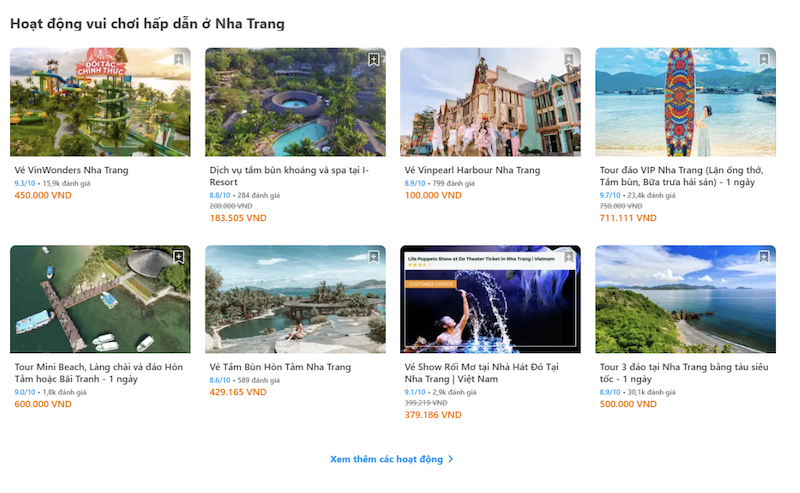
Task: Open the 'Vé VinWonders Nha Trang' title link
Action: coord(71,170)
